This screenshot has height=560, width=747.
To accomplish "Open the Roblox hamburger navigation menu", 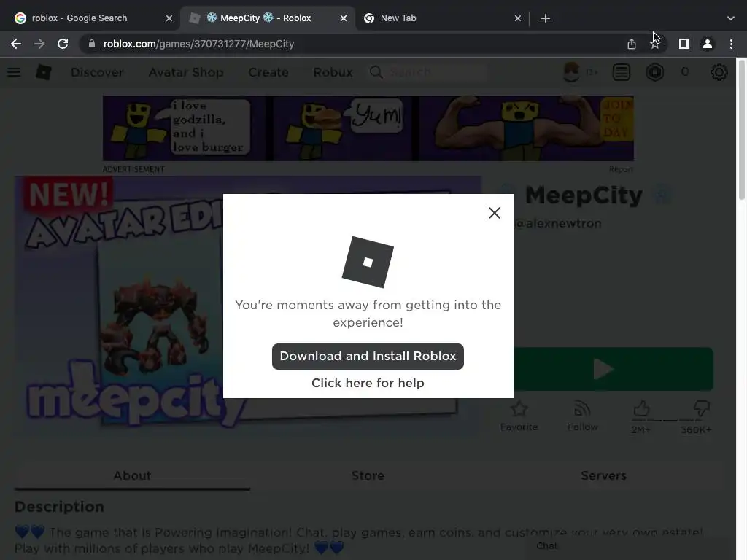I will click(14, 72).
